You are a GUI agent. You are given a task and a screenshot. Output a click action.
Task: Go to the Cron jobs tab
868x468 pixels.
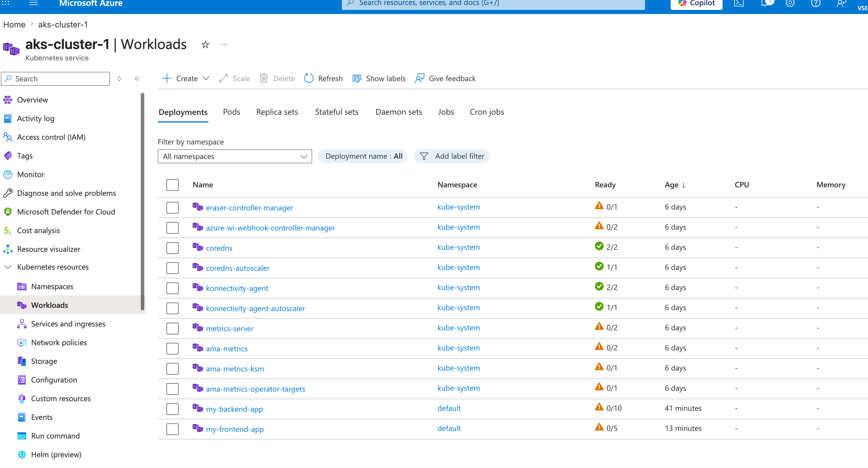(x=487, y=112)
